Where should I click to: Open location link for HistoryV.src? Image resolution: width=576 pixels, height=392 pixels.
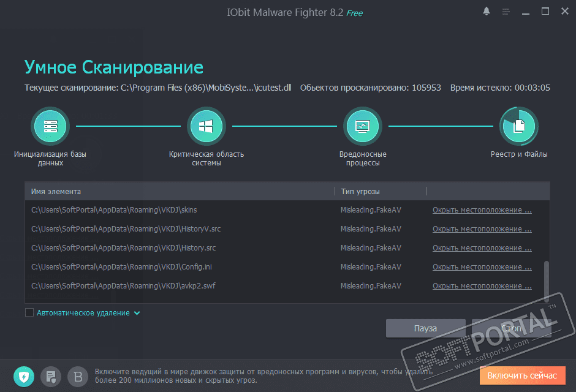tap(482, 229)
